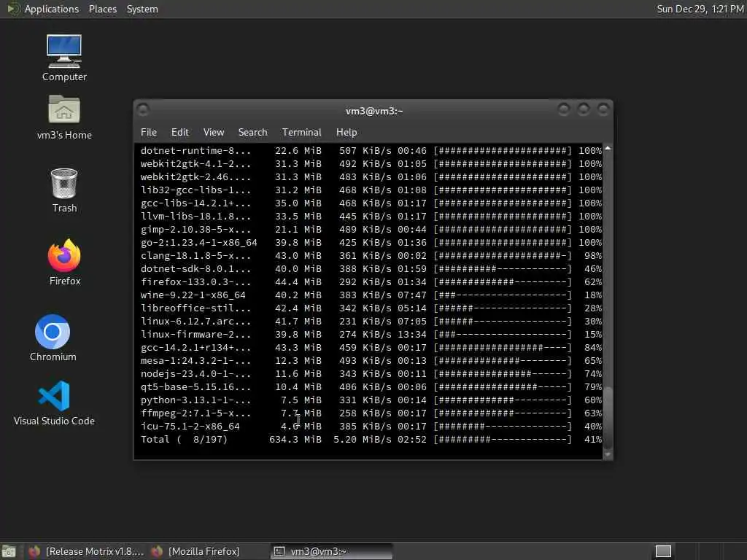This screenshot has width=747, height=560.
Task: Click the terminal scrollbar down arrow
Action: click(608, 455)
